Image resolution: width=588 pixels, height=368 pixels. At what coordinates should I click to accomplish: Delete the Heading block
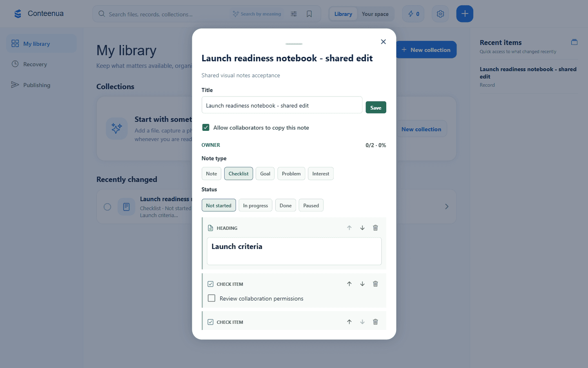375,228
